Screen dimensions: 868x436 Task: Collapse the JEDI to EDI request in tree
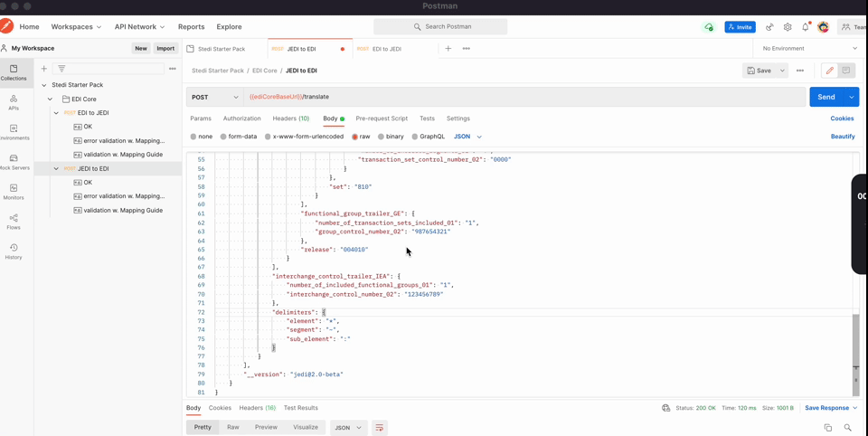(x=56, y=168)
